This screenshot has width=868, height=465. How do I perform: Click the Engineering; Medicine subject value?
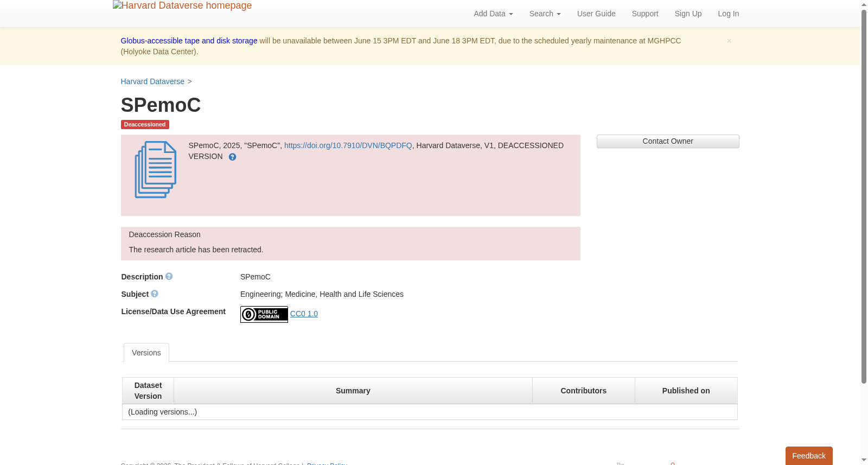[322, 294]
